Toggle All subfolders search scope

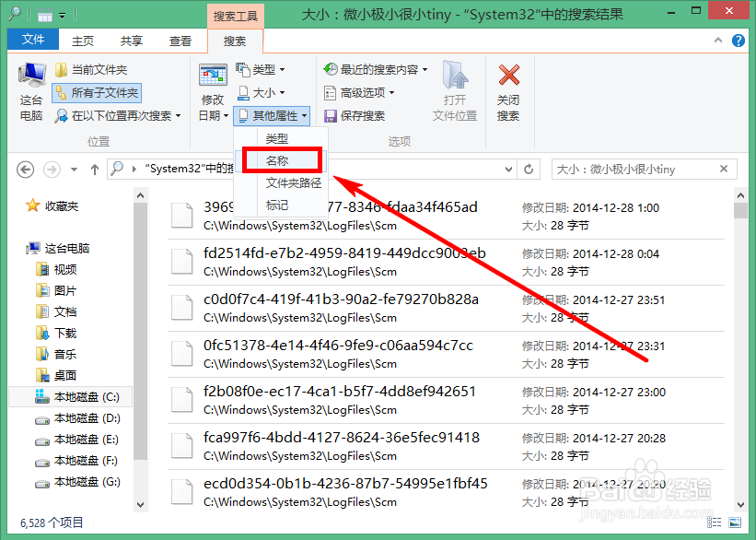pos(97,93)
